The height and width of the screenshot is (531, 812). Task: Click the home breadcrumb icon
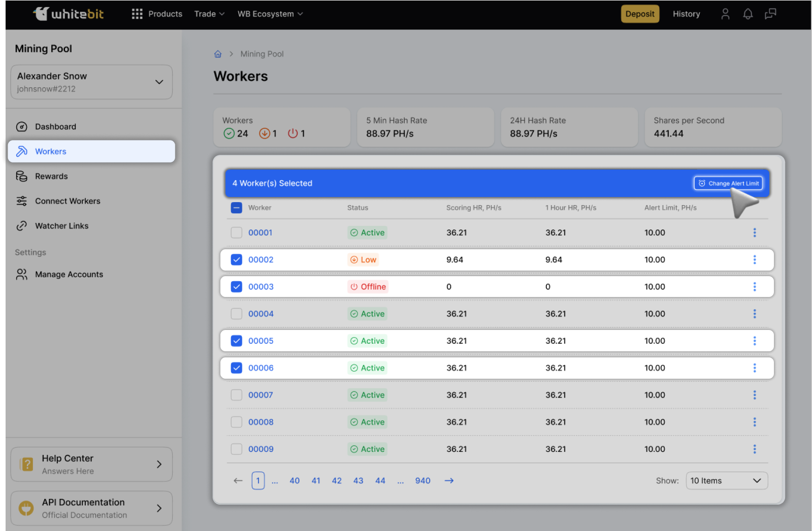[x=218, y=54]
